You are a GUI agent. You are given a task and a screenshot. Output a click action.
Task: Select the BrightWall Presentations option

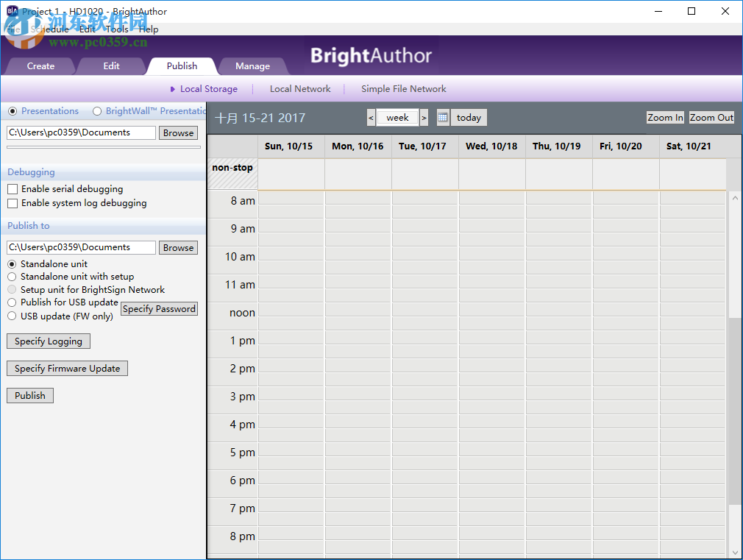96,110
